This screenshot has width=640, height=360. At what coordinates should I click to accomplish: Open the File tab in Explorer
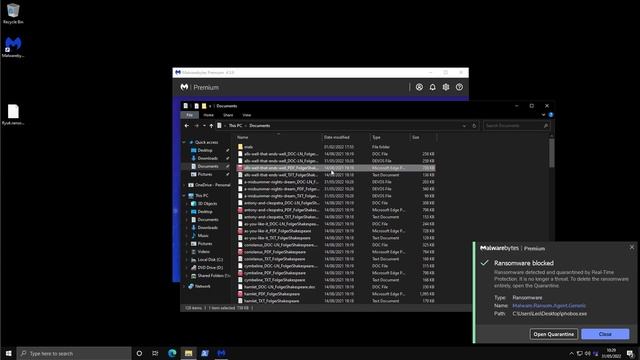click(189, 115)
